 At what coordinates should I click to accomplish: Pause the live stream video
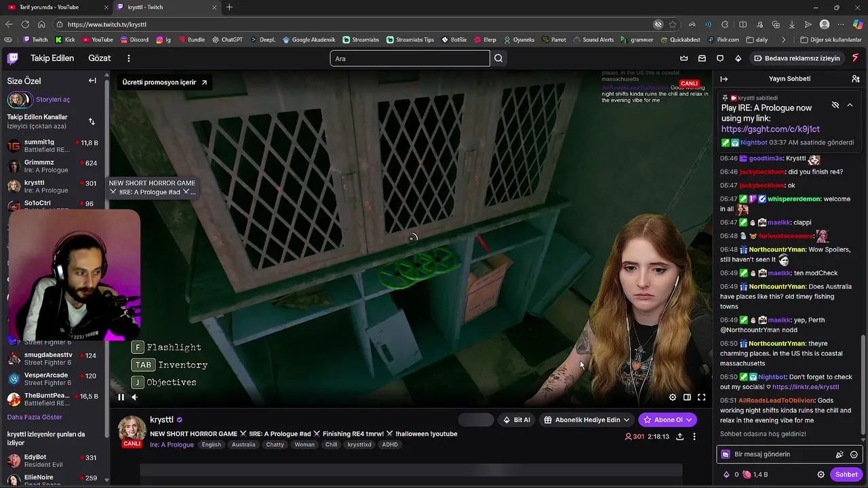tap(121, 397)
